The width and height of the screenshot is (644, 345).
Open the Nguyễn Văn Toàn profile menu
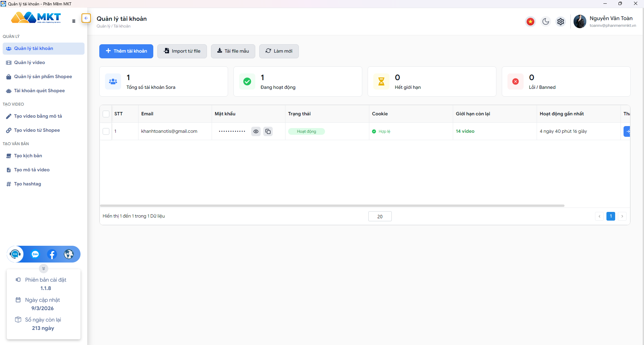tap(605, 21)
